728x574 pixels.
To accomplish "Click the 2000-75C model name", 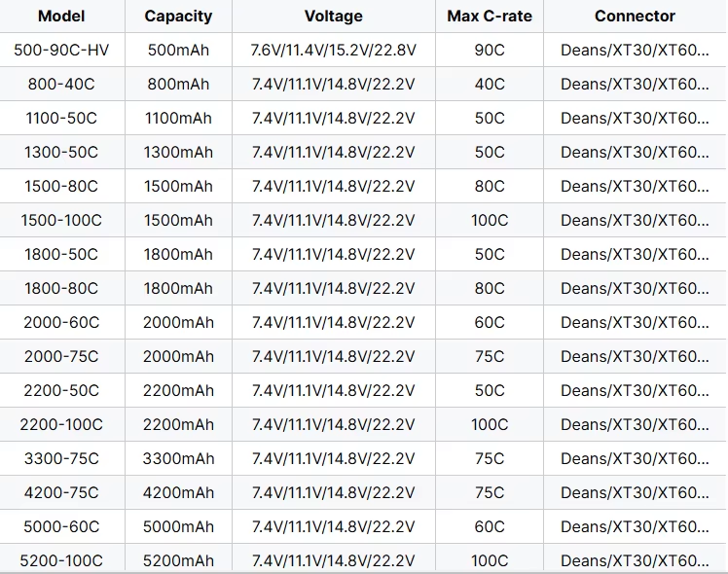I will coord(62,357).
